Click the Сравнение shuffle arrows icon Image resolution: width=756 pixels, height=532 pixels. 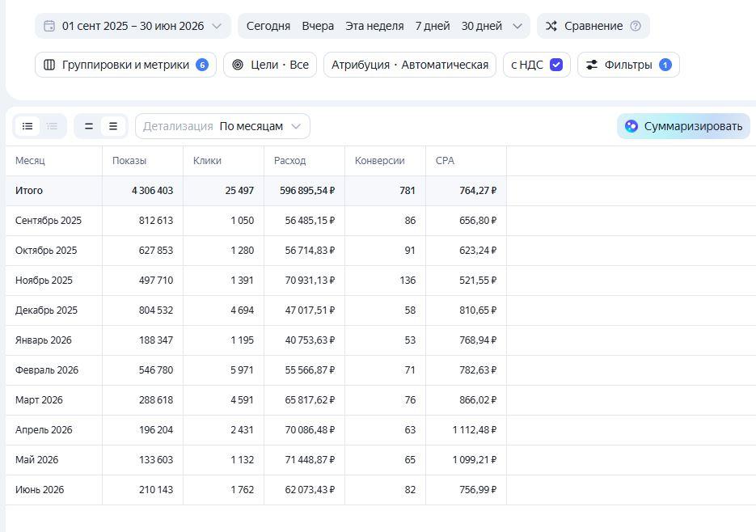551,26
